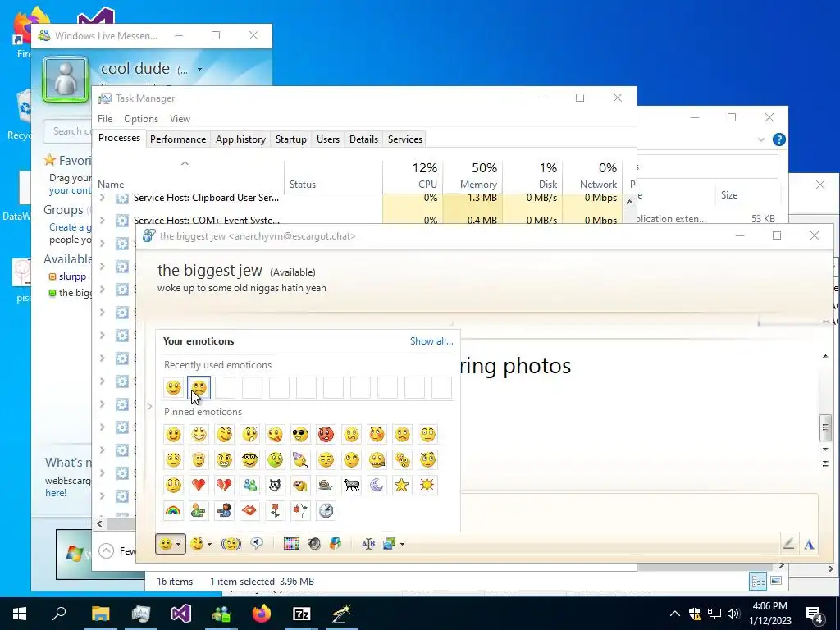Open the colored cubes activities icon
This screenshot has width=840, height=630.
[336, 544]
